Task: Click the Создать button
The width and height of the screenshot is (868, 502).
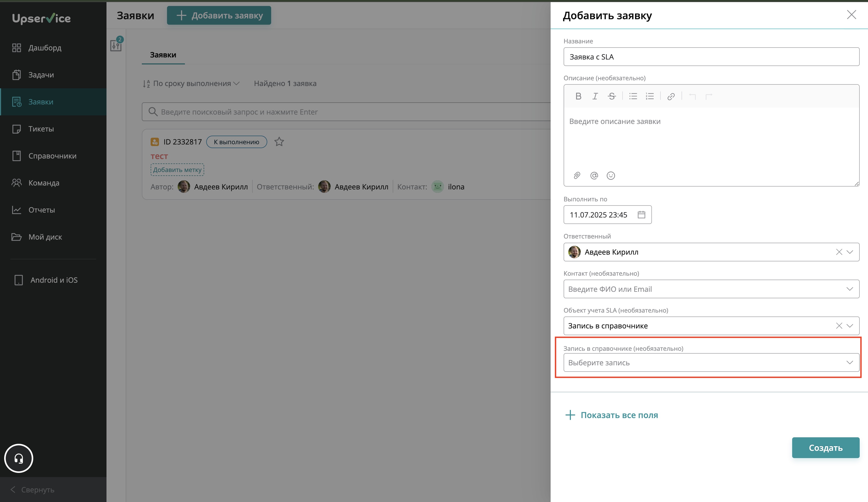Action: pyautogui.click(x=825, y=447)
